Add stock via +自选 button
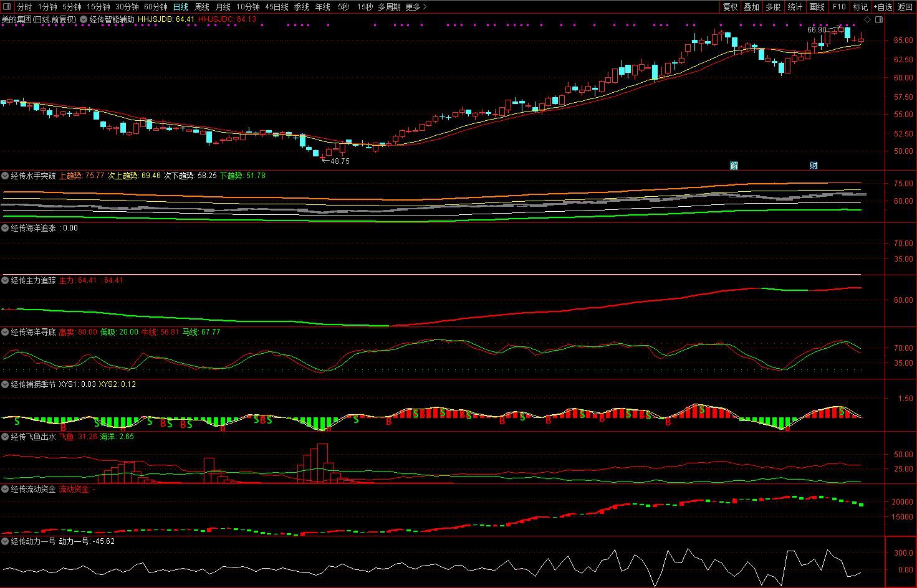 tap(882, 7)
